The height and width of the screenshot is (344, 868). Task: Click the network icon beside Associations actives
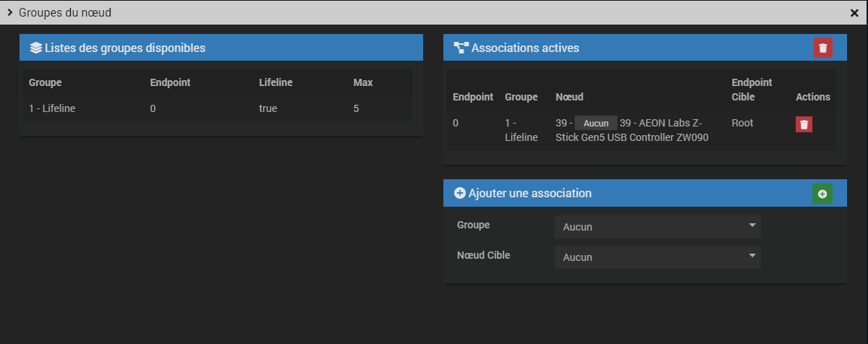tap(461, 48)
